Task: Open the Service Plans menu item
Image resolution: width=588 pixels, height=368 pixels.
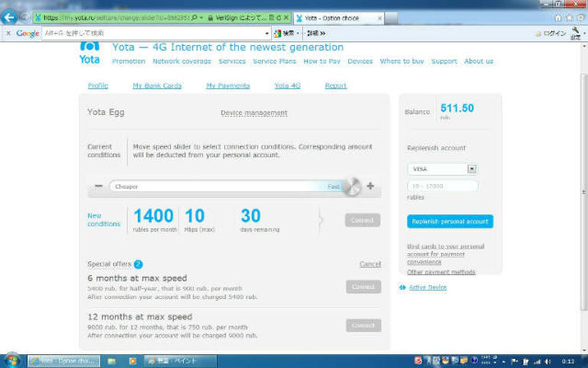Action: click(274, 62)
